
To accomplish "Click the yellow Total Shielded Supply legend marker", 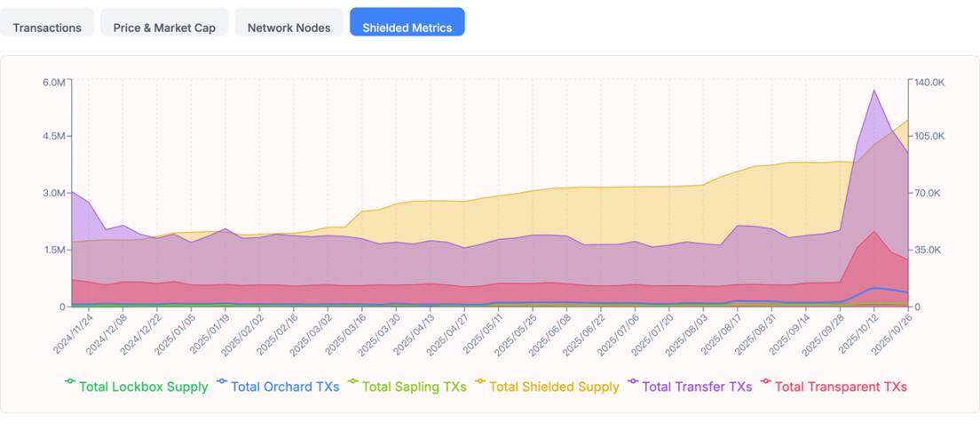I will tap(480, 382).
